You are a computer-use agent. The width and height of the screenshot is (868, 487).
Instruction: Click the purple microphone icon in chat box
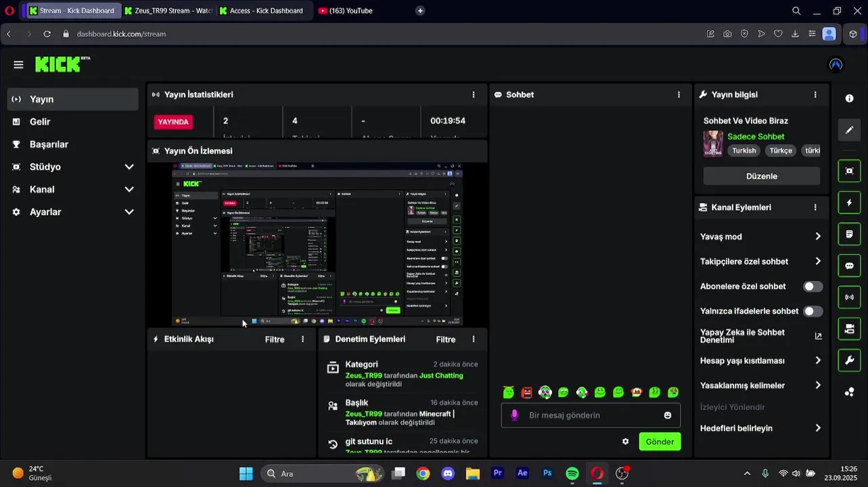pos(514,415)
